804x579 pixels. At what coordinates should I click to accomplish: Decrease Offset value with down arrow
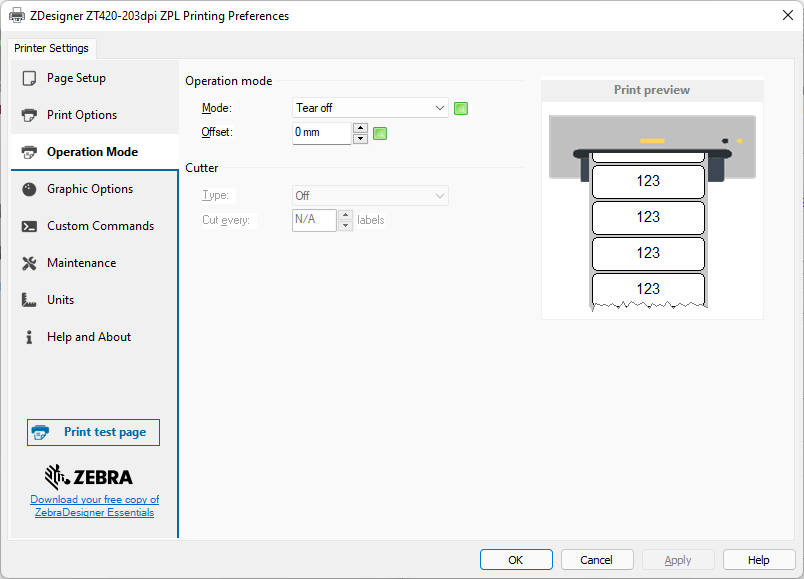[x=360, y=138]
